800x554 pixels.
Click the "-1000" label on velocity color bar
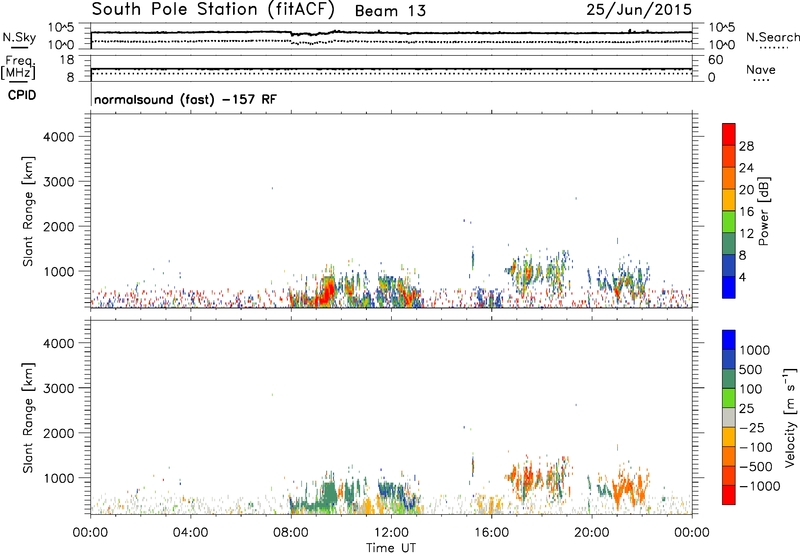tap(760, 486)
